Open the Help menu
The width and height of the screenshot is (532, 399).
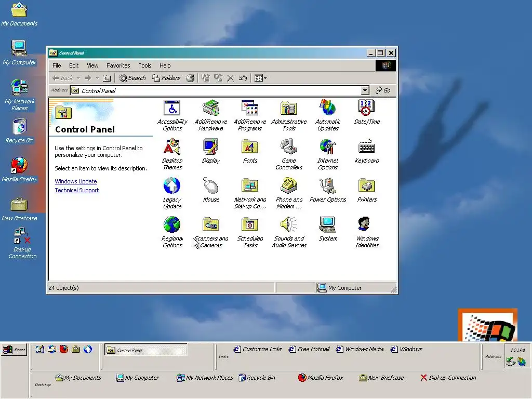coord(165,65)
